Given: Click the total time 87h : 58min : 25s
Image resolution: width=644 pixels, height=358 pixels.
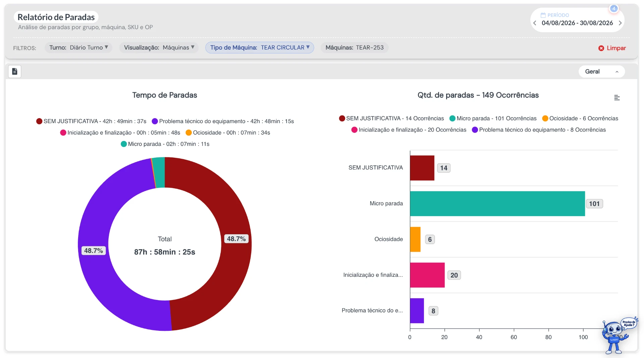Looking at the screenshot, I should (165, 252).
